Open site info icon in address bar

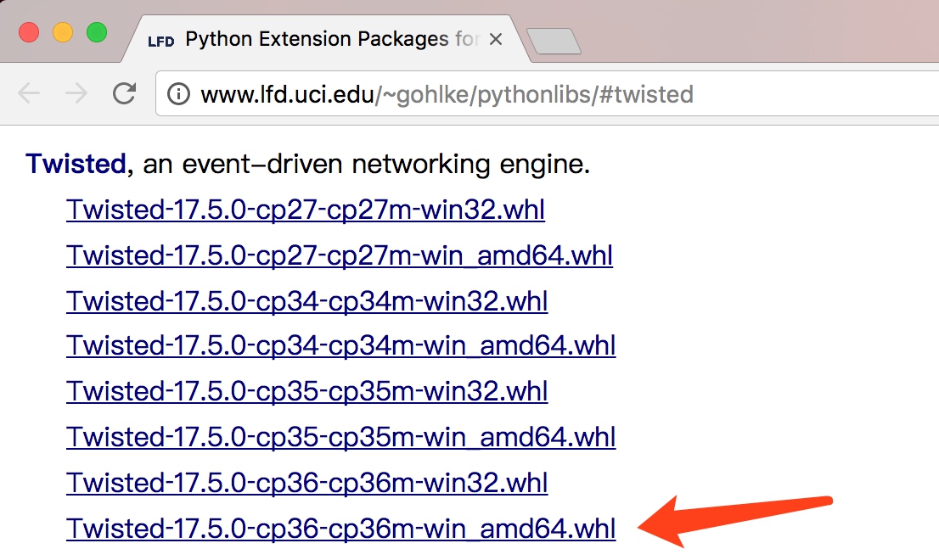(x=178, y=94)
